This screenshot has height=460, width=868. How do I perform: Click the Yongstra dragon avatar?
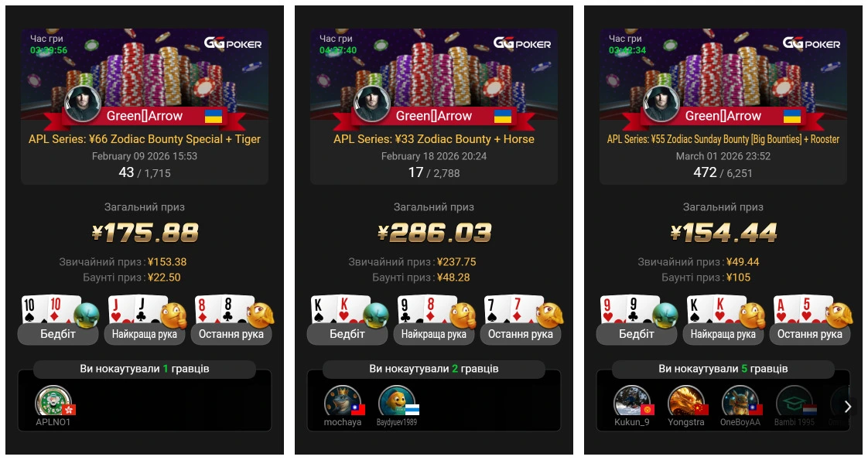pos(686,400)
